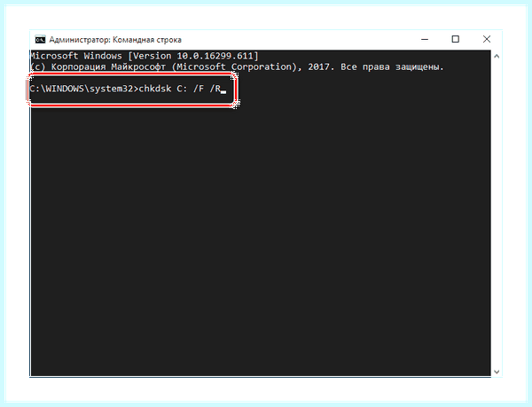Click the /F parameter in command line

coord(199,89)
